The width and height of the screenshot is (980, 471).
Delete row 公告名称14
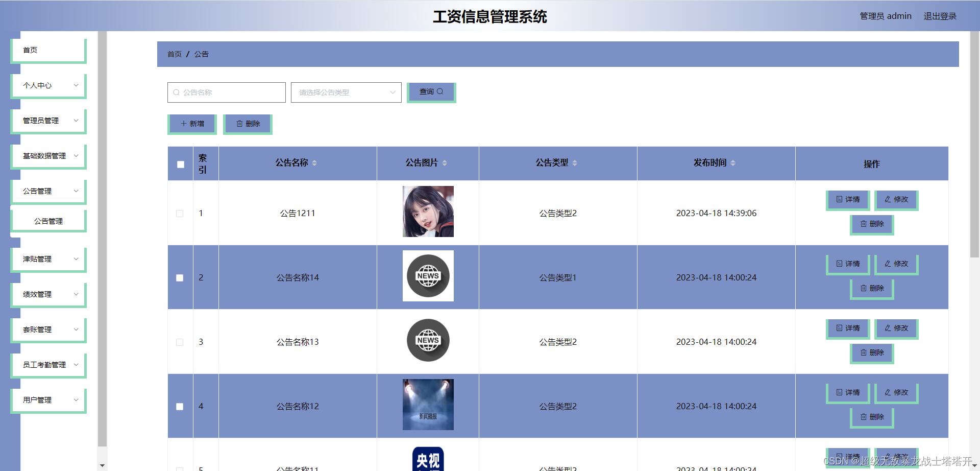[x=872, y=289]
